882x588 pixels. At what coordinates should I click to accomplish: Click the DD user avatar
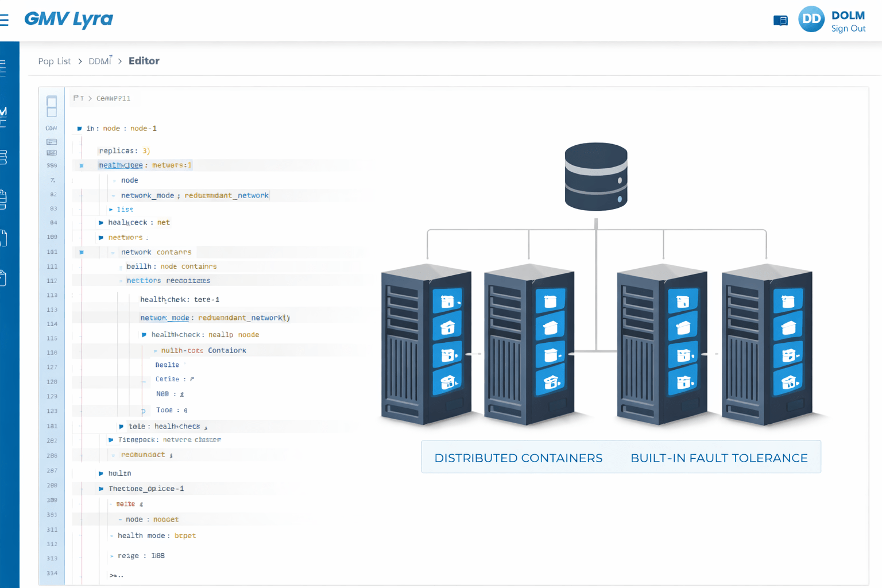[x=811, y=20]
